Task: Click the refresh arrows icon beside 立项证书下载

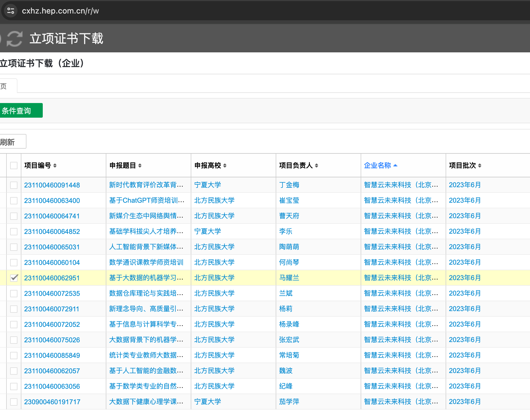Action: pos(15,39)
